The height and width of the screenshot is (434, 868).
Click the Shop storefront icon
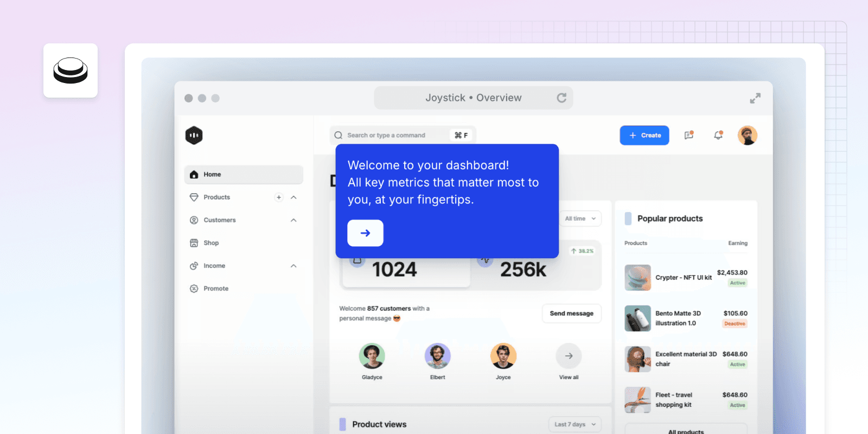point(194,243)
